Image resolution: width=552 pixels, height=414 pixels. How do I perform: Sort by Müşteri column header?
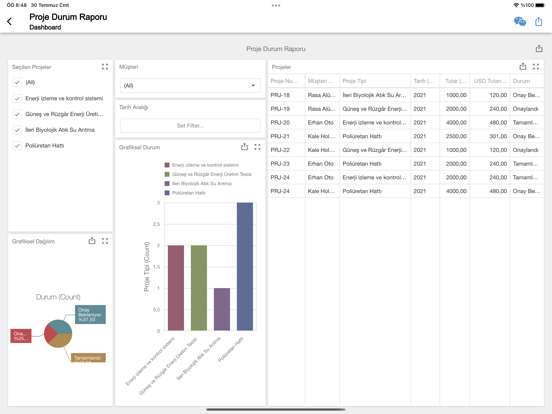click(322, 81)
